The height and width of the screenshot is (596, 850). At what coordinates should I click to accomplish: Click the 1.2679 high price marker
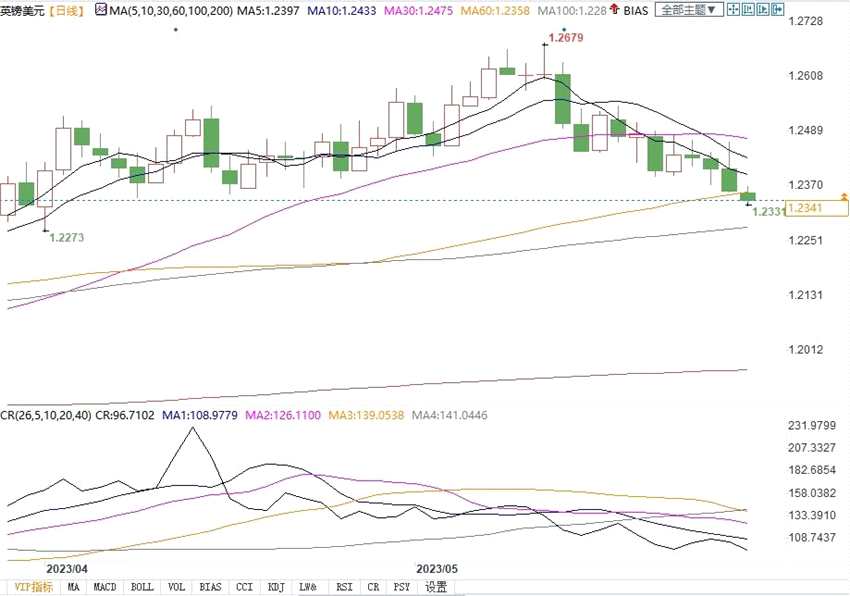(566, 38)
